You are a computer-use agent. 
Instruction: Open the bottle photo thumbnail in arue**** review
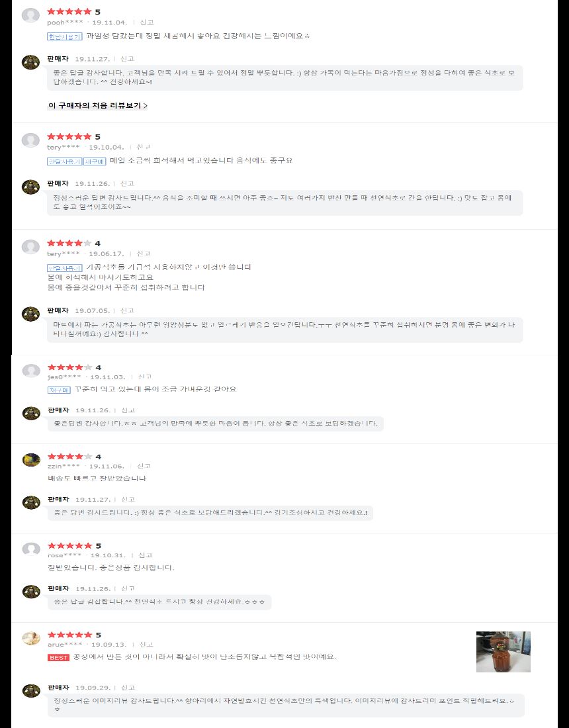tap(503, 651)
